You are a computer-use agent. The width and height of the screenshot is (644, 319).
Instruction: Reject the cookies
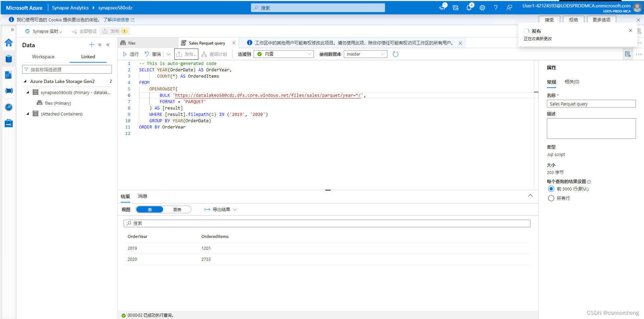(573, 20)
